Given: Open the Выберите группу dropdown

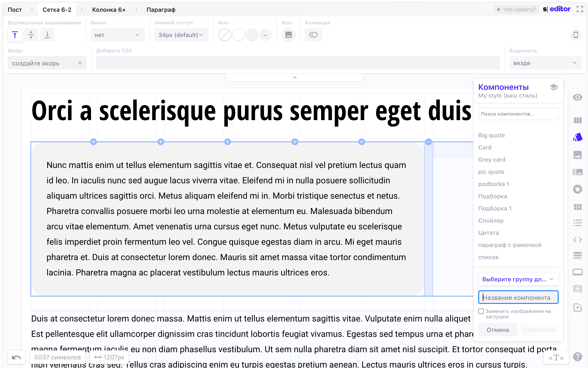Looking at the screenshot, I should (x=518, y=279).
